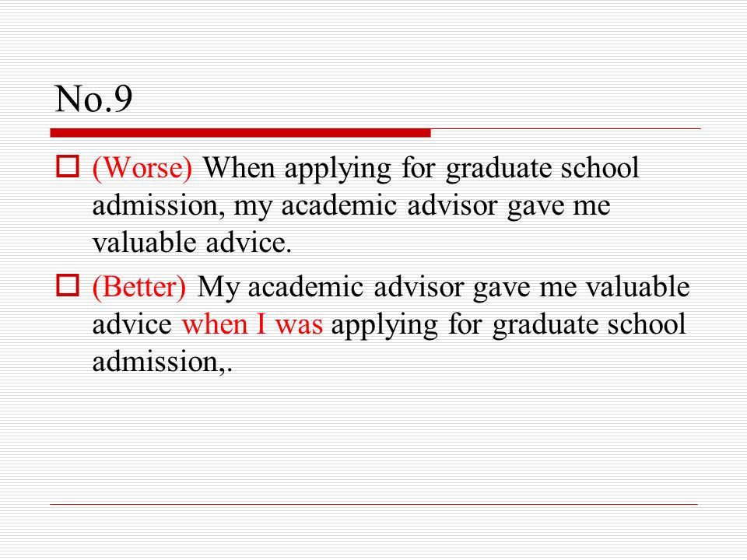The image size is (747, 560).
Task: Click the red (Better) label
Action: point(139,287)
